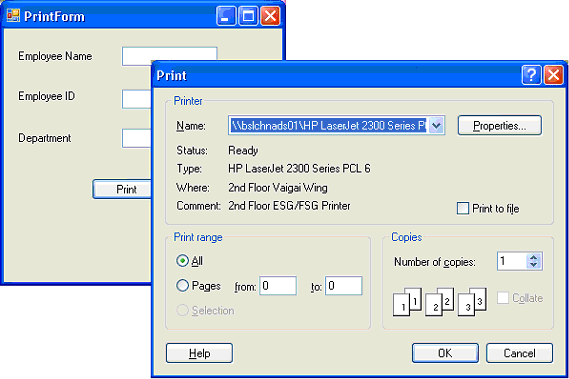Select the Selection radio button
The image size is (569, 379).
point(182,310)
